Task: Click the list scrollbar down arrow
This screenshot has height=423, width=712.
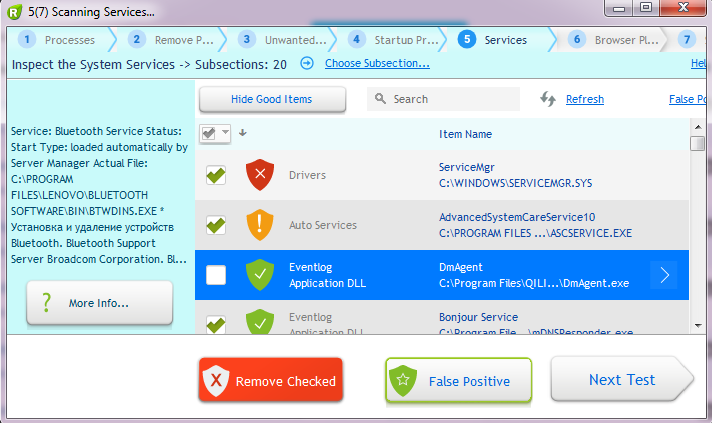Action: pyautogui.click(x=698, y=325)
